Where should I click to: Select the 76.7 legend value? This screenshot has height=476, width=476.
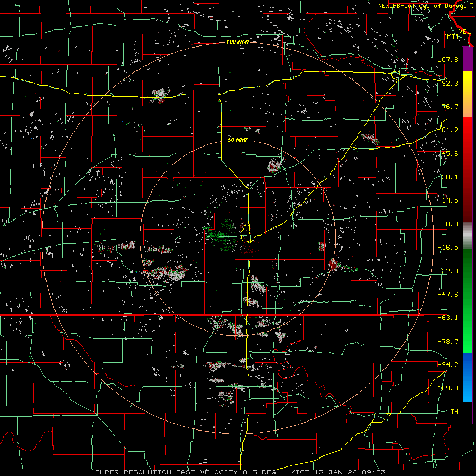point(450,106)
